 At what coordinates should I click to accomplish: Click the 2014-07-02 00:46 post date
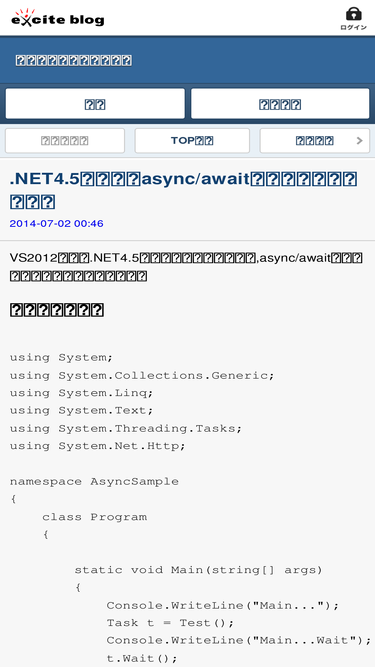[x=57, y=223]
